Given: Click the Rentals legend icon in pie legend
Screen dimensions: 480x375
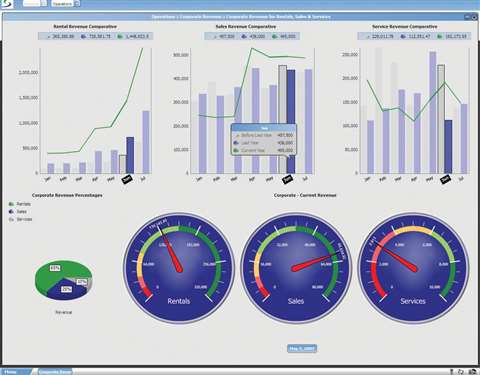Looking at the screenshot, I should pos(11,204).
